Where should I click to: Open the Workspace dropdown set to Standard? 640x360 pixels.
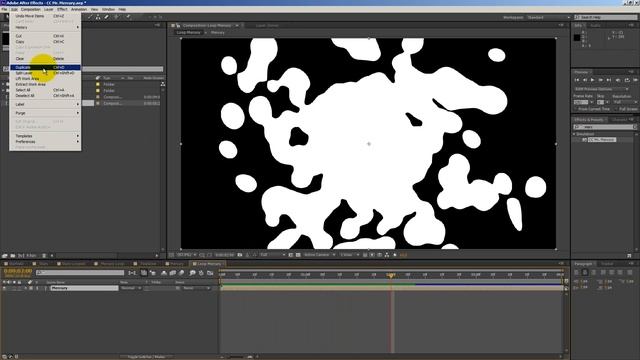pos(548,18)
